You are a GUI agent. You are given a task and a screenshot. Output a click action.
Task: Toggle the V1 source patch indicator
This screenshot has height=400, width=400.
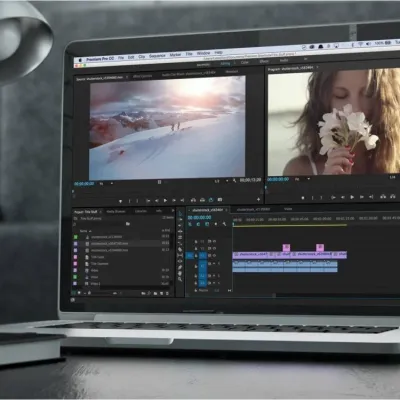coord(189,256)
